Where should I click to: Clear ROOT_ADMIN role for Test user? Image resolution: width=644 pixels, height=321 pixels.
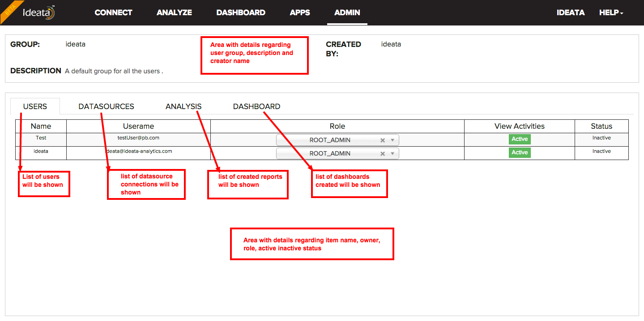click(x=383, y=140)
